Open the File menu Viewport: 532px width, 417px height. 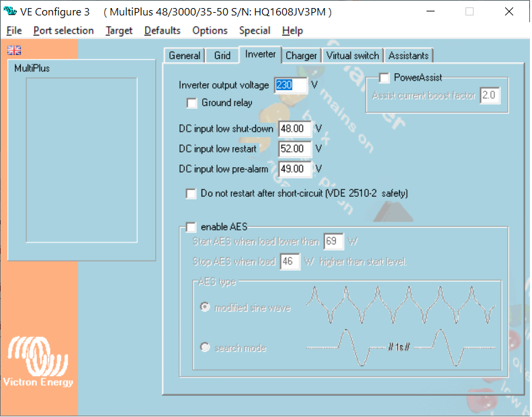(14, 30)
